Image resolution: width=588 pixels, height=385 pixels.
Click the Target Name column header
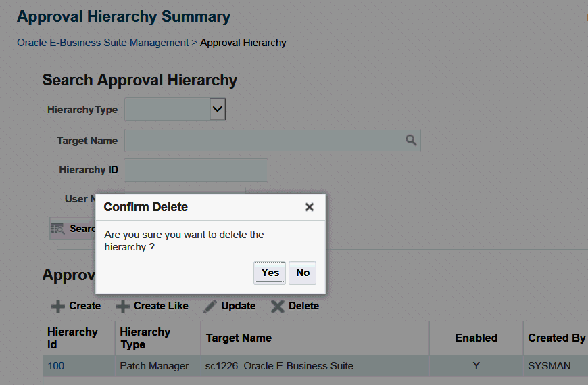(x=315, y=338)
